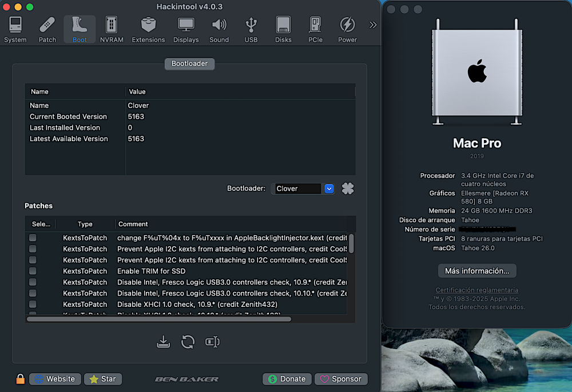
Task: Open the Extensions toolbar section
Action: pyautogui.click(x=148, y=30)
